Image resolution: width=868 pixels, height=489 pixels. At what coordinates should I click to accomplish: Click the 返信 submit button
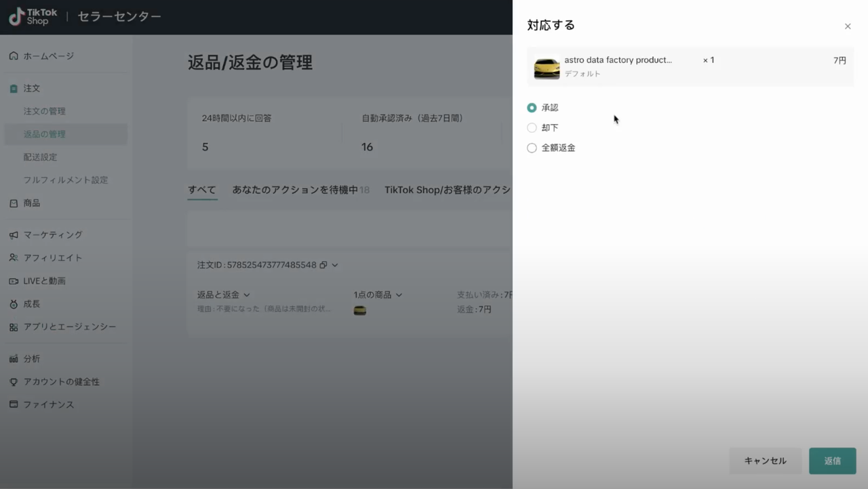point(832,461)
